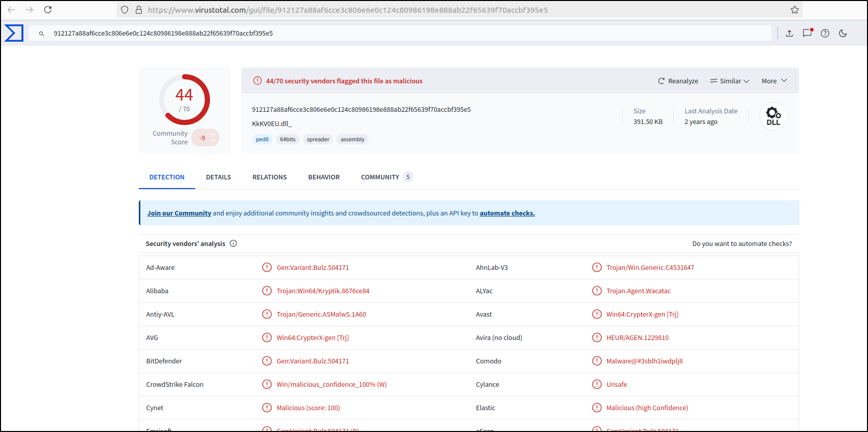The image size is (868, 432).
Task: Vote up on the community score
Action: (213, 134)
